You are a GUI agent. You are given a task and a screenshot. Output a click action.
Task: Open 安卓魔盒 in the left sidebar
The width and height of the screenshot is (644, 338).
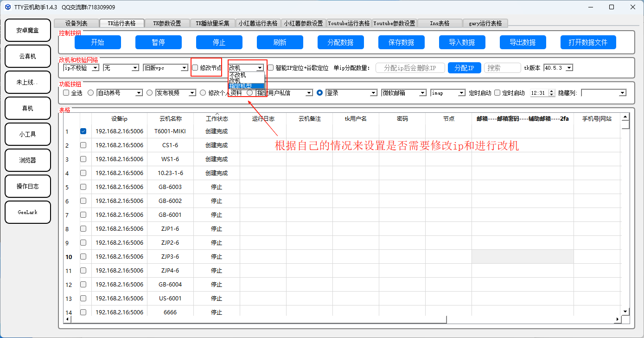pos(27,30)
